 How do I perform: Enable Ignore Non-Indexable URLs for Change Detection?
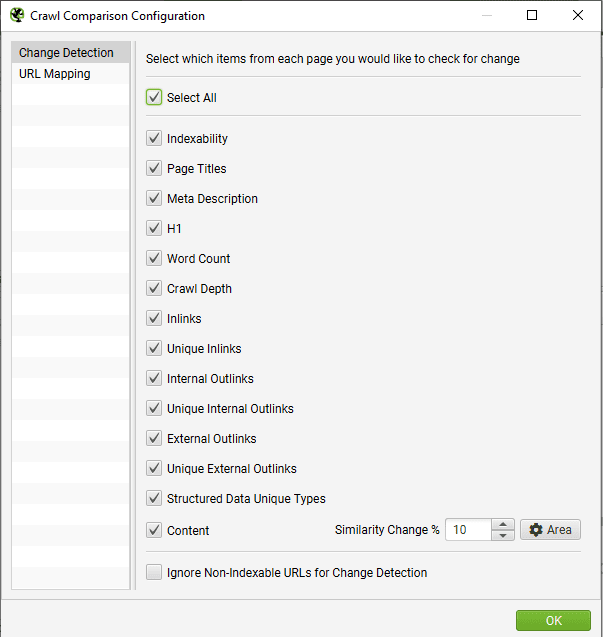click(154, 572)
